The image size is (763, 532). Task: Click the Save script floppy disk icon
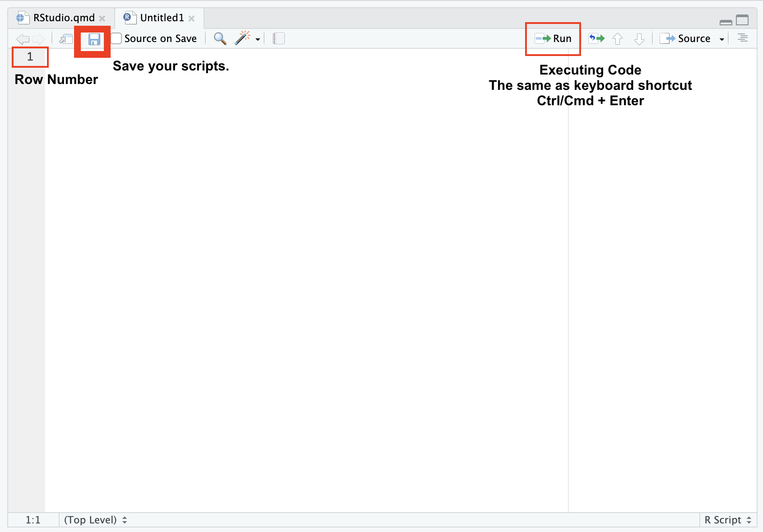94,40
